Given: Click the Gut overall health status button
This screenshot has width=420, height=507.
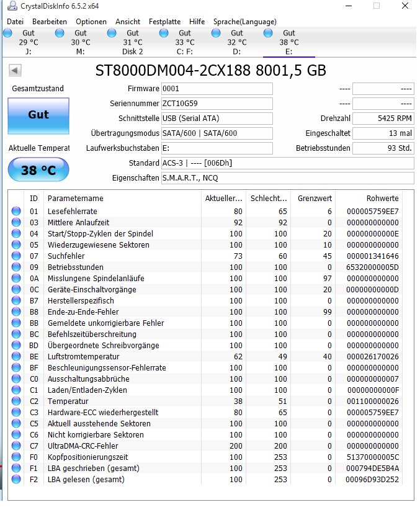Looking at the screenshot, I should click(x=38, y=116).
